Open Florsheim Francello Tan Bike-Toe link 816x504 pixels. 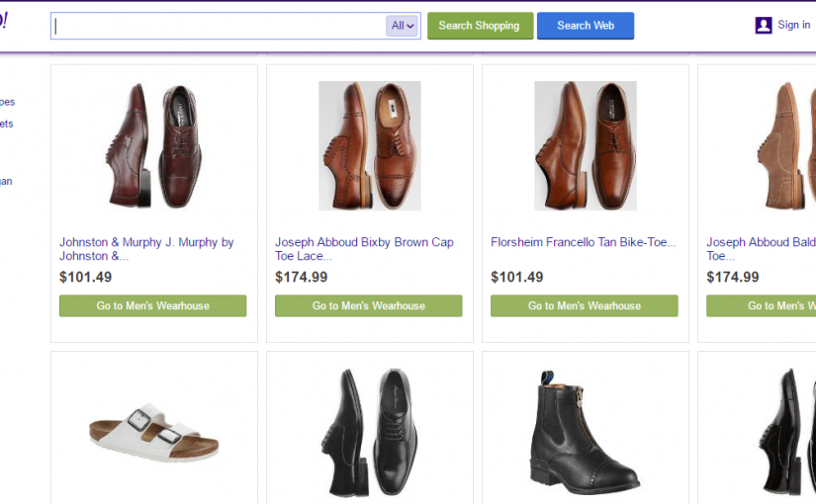(x=584, y=242)
